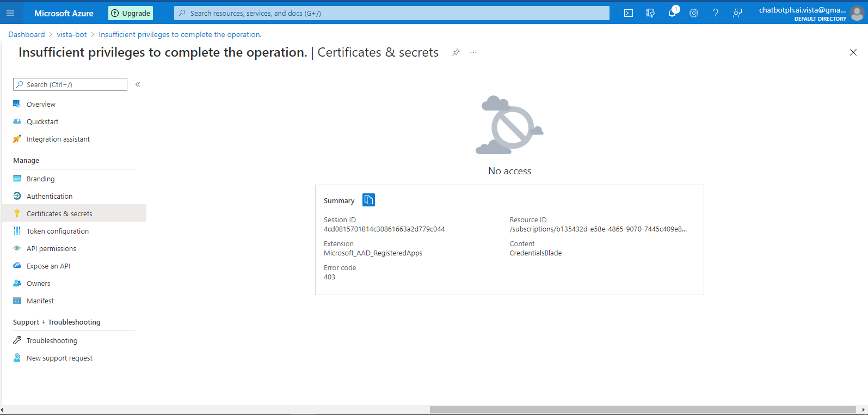
Task: Open the Azure portal hamburger menu
Action: [x=10, y=13]
